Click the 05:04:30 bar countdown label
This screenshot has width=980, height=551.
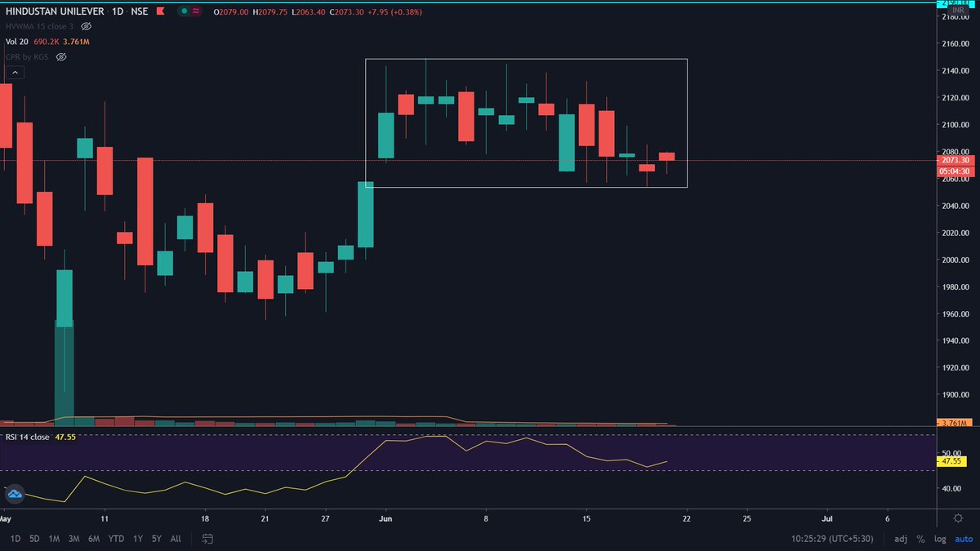click(x=955, y=171)
